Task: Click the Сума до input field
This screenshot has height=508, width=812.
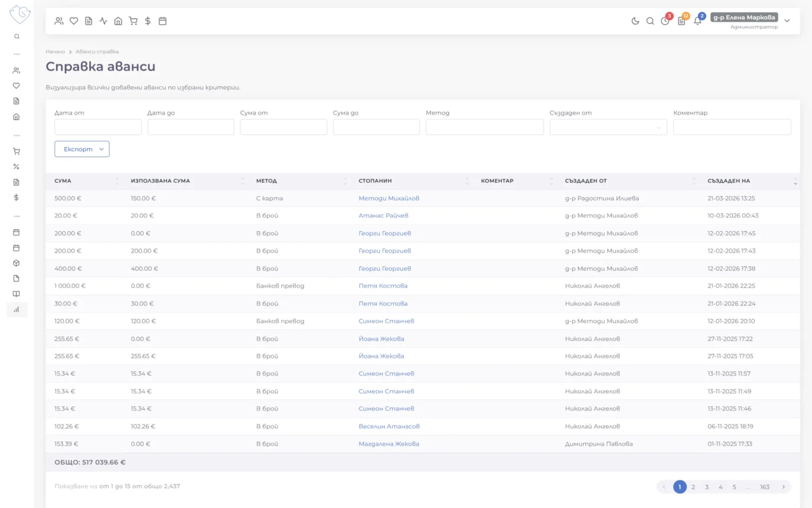Action: click(x=376, y=127)
